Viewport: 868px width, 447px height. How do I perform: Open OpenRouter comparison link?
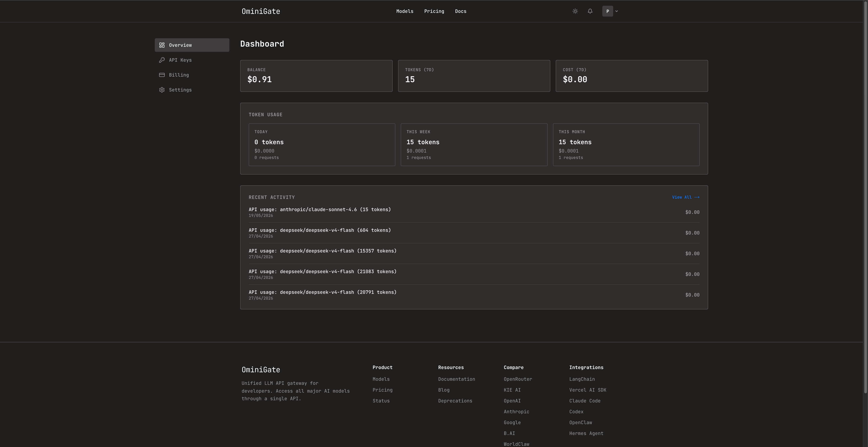[x=518, y=379]
